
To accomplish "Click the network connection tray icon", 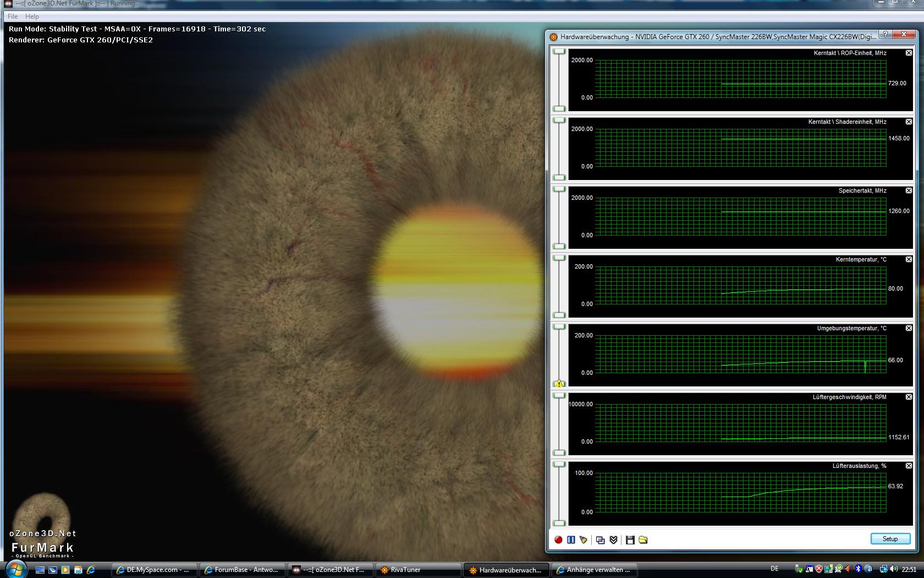I will 883,569.
